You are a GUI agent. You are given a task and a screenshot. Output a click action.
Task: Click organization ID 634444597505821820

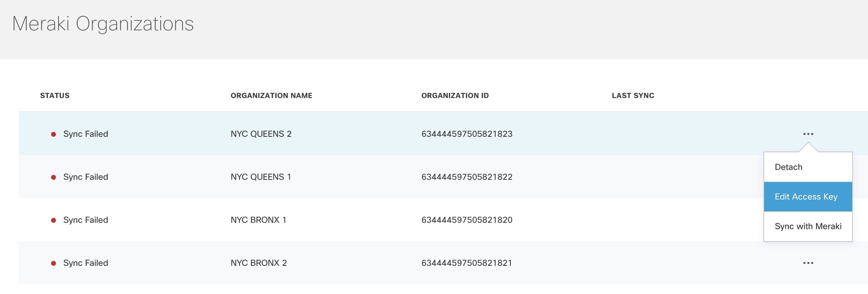coord(467,220)
